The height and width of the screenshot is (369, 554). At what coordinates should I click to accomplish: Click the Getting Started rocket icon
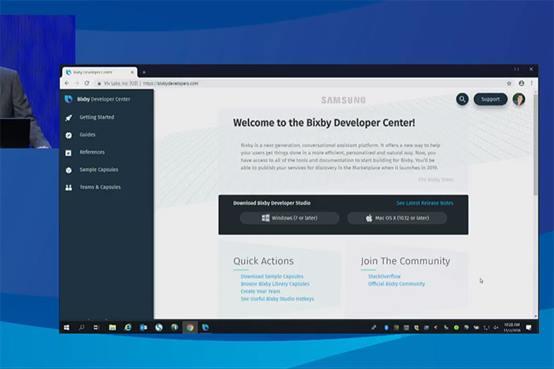click(x=69, y=118)
